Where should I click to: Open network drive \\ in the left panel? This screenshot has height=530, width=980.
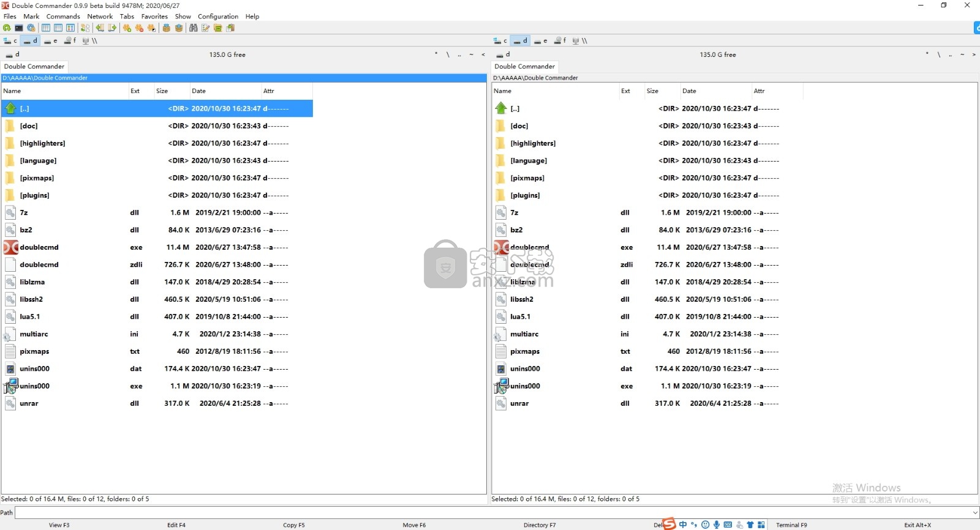tap(90, 41)
